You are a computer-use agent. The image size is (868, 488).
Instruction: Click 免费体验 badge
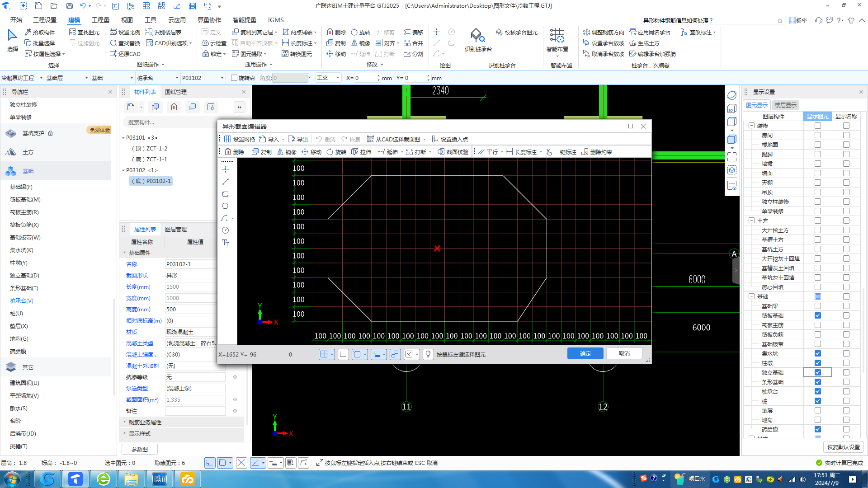tap(99, 130)
